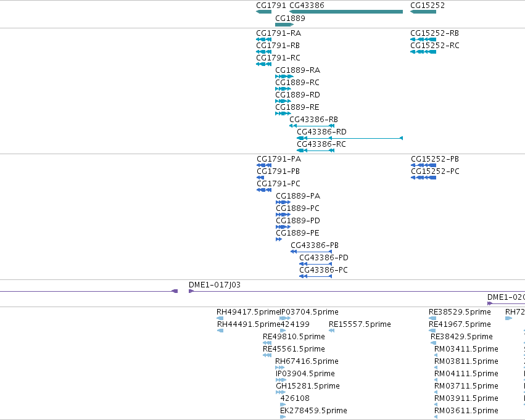Open protein CG15252-PB
This screenshot has height=420, width=525.
coord(435,159)
